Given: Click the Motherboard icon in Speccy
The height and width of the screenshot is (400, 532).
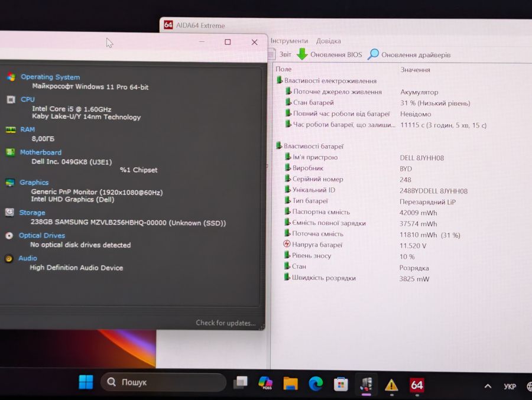Looking at the screenshot, I should [10, 152].
